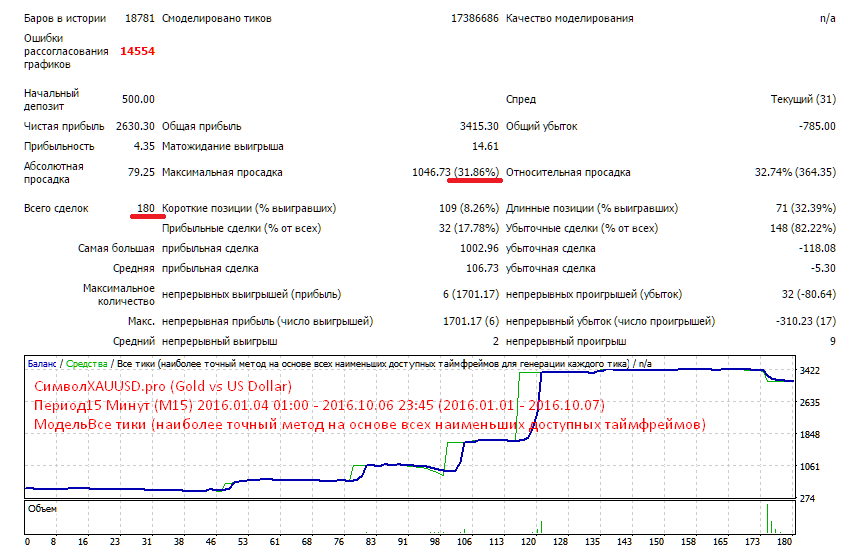This screenshot has width=859, height=556.
Task: Select the bars in history value 18781
Action: [x=140, y=18]
